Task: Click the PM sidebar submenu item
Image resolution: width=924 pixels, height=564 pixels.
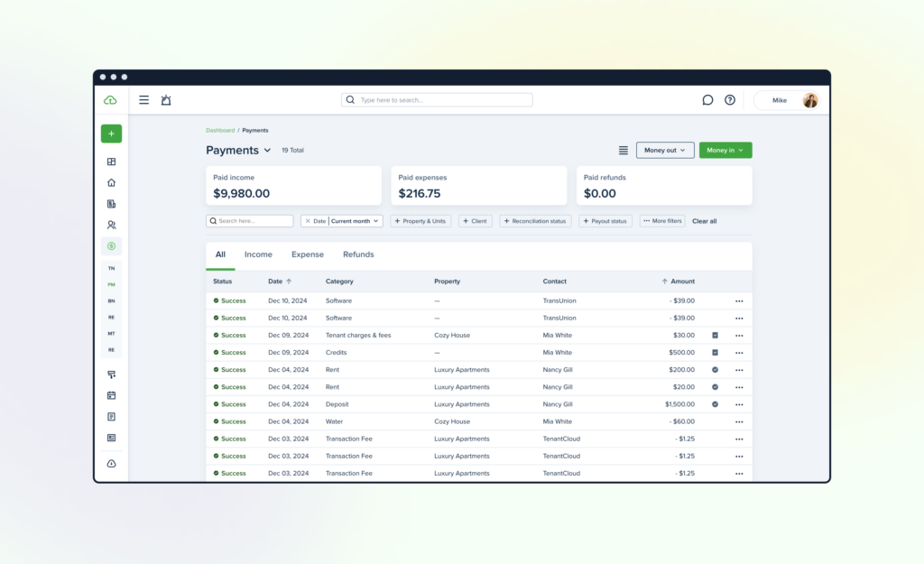Action: pyautogui.click(x=111, y=284)
